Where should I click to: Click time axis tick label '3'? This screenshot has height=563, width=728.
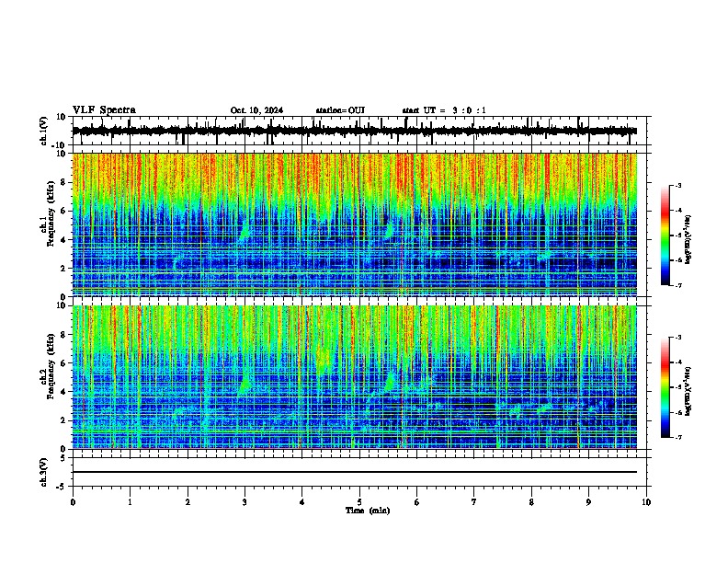click(x=245, y=502)
